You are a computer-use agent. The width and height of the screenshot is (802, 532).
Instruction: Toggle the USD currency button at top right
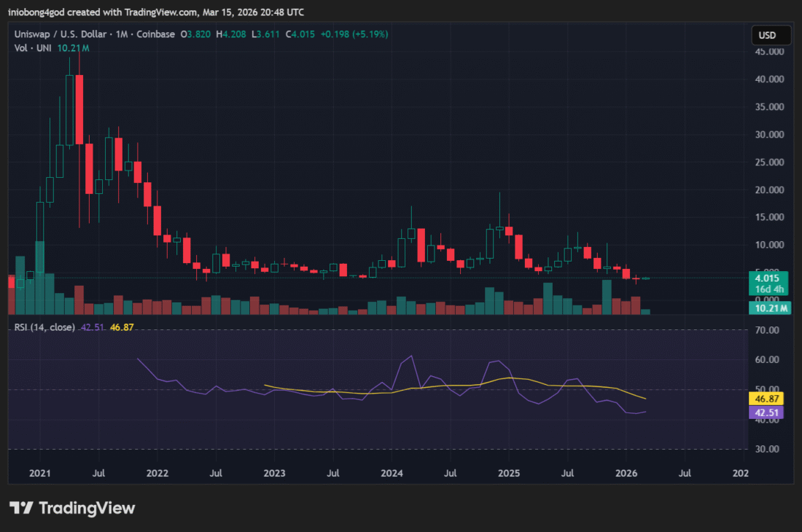coord(770,34)
